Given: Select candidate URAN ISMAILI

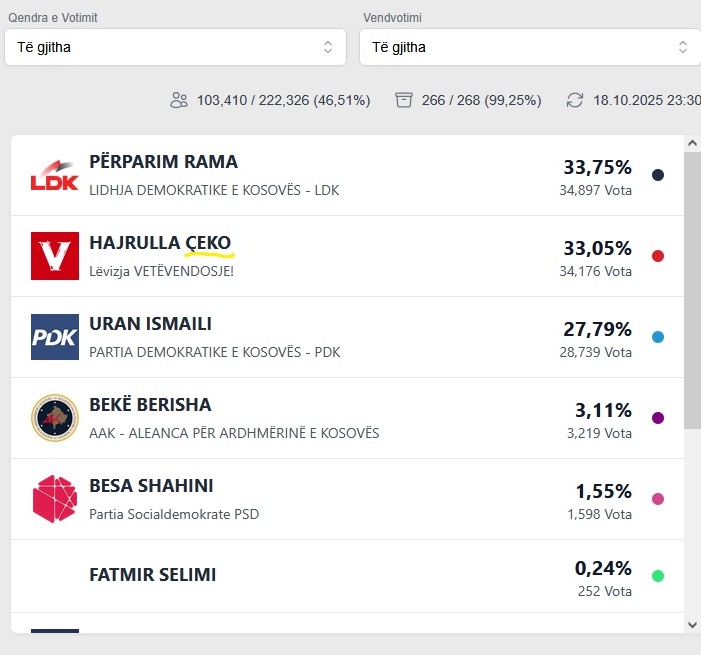Looking at the screenshot, I should [151, 324].
